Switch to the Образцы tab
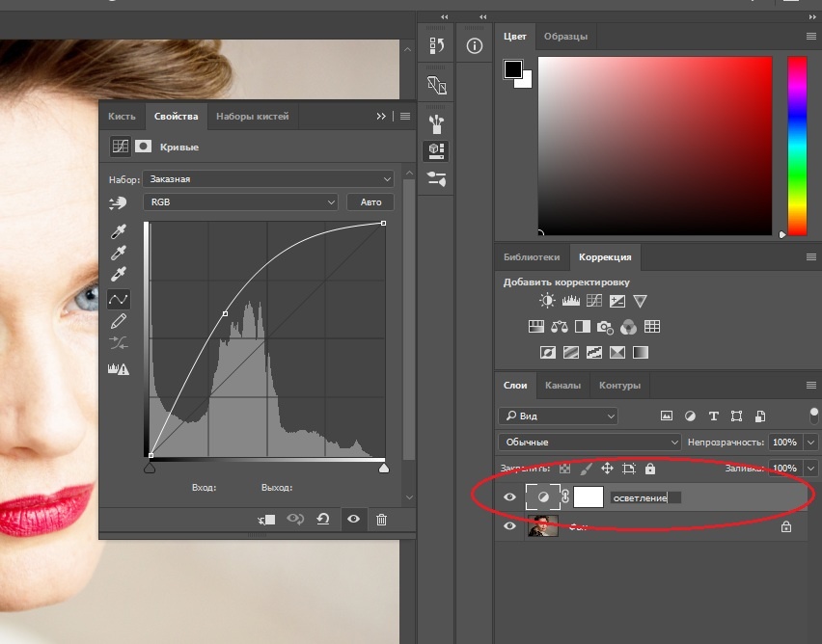 (565, 37)
